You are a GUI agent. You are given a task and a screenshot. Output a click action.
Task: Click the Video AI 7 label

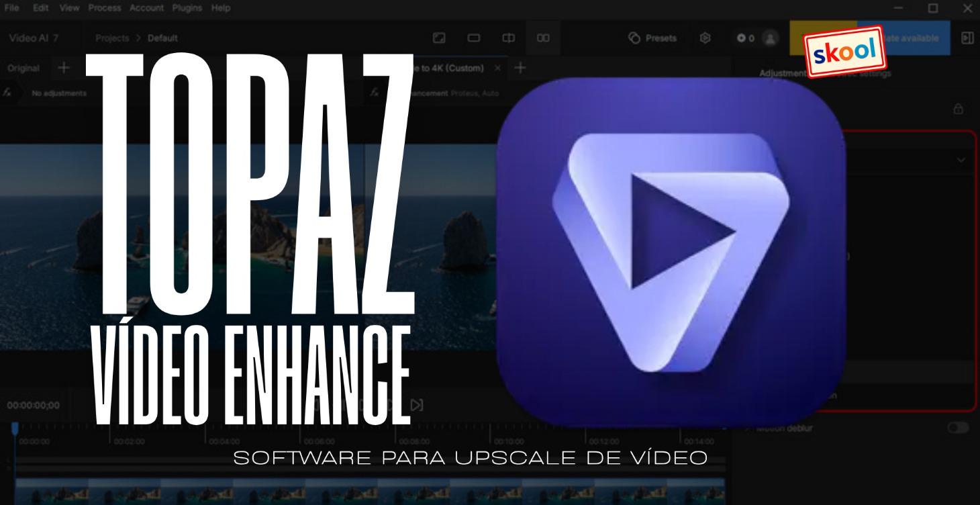[x=34, y=38]
